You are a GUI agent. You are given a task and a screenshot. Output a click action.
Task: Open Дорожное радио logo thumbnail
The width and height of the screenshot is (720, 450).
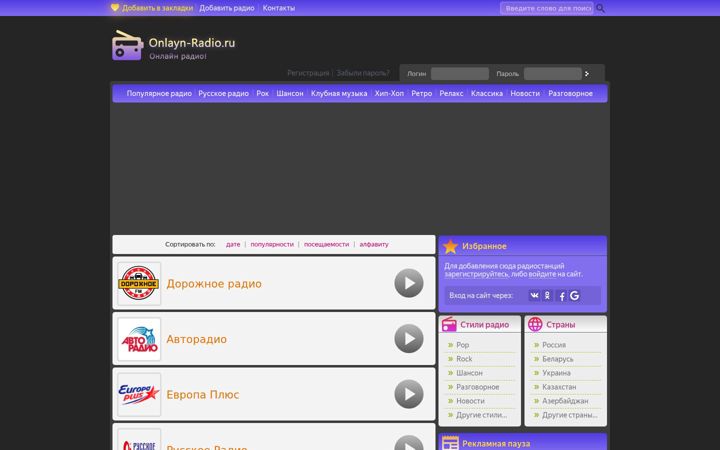(139, 283)
